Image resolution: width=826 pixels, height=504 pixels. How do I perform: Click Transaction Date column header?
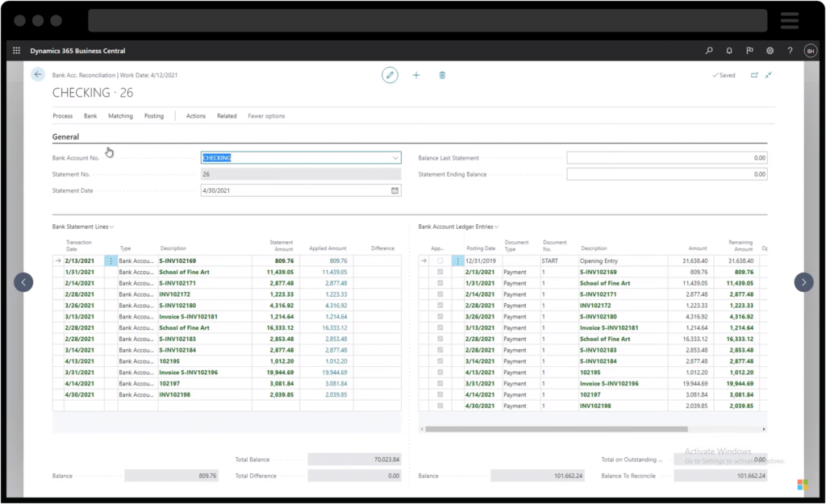tap(79, 245)
